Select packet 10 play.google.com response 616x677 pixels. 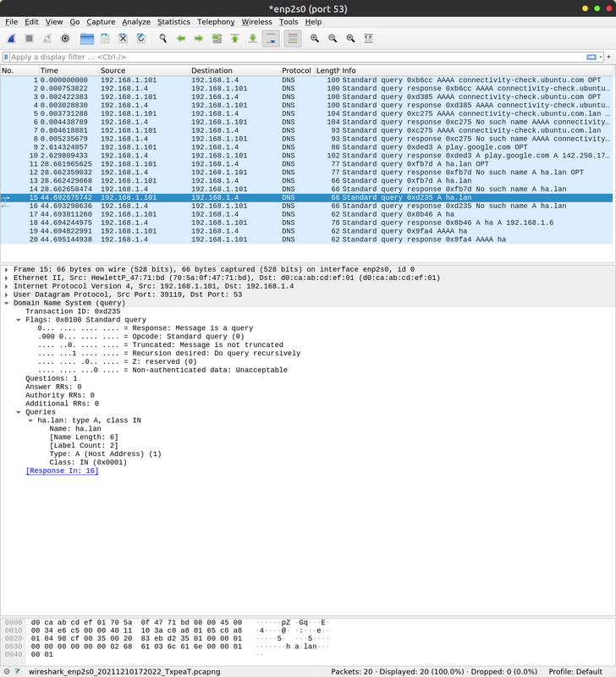(x=306, y=156)
